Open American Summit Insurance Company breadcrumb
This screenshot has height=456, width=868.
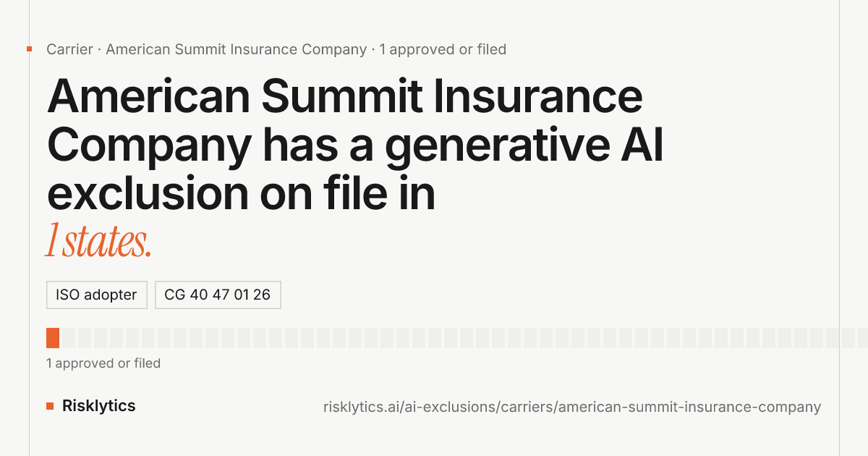[x=236, y=49]
